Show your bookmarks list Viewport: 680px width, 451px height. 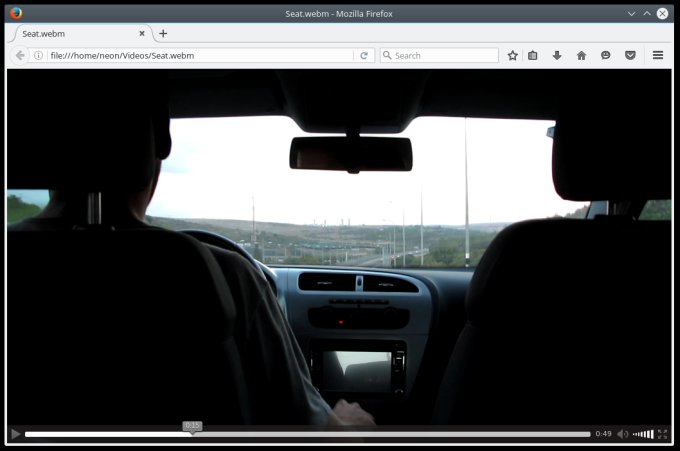pyautogui.click(x=533, y=56)
